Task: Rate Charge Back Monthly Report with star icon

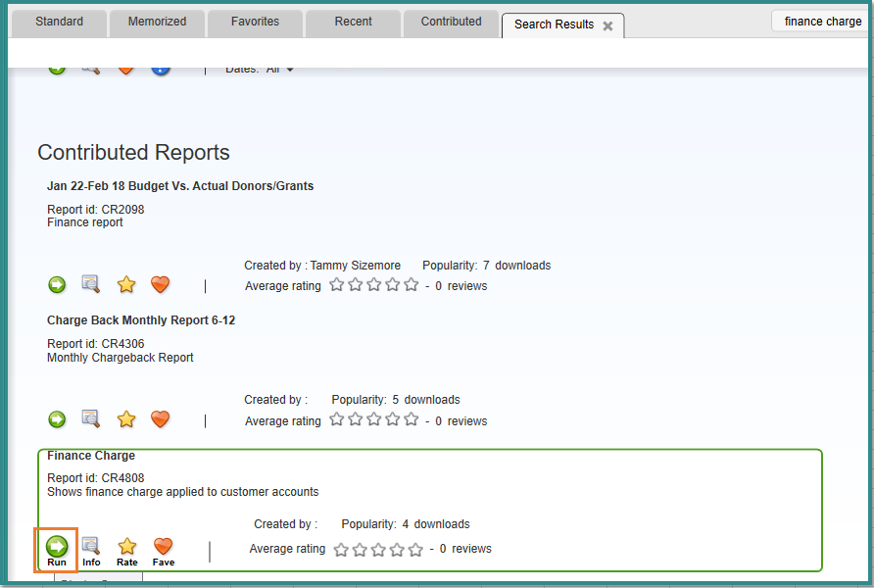Action: coord(126,419)
